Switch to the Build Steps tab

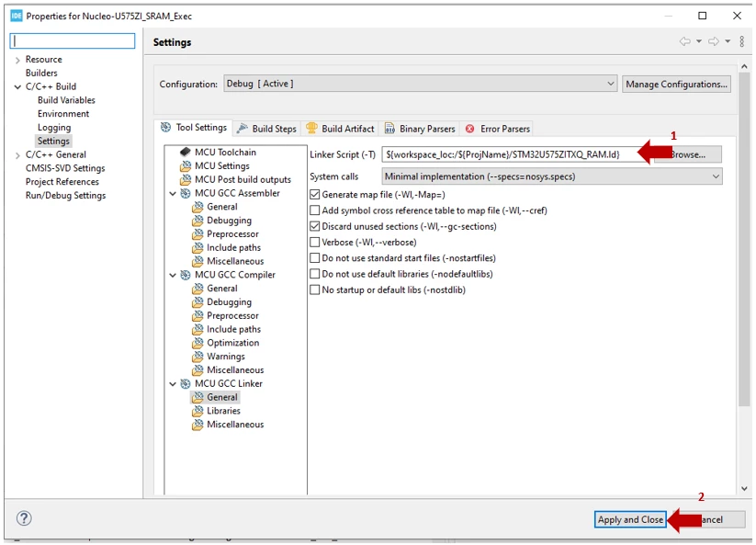click(267, 129)
